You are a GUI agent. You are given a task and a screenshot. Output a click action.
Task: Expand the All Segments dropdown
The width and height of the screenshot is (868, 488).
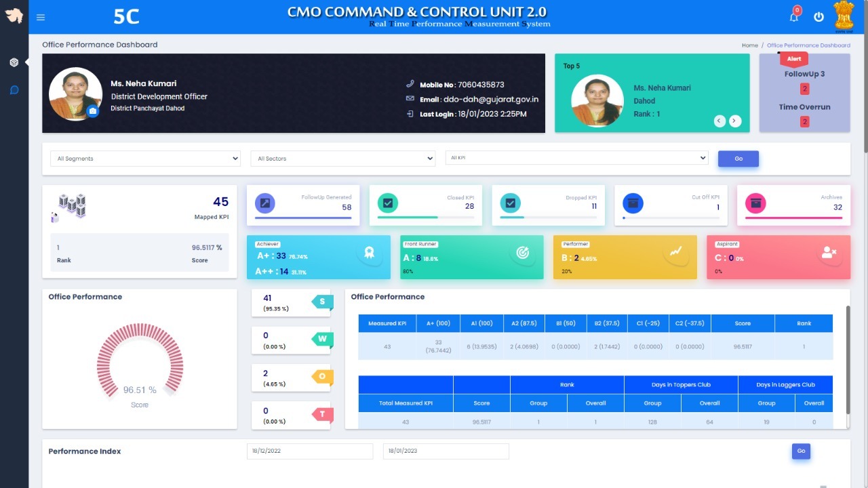145,159
